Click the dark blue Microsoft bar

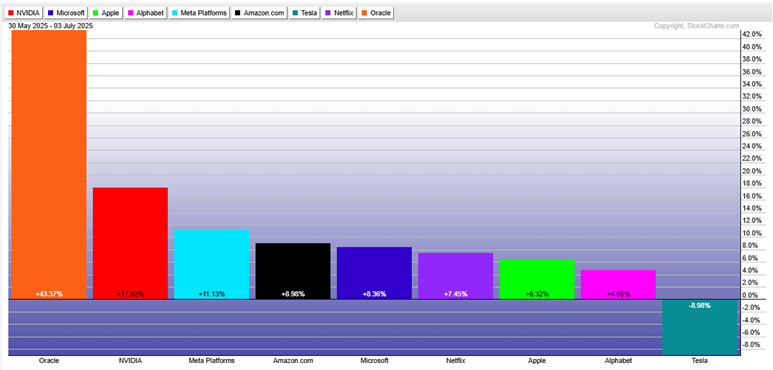pyautogui.click(x=374, y=273)
